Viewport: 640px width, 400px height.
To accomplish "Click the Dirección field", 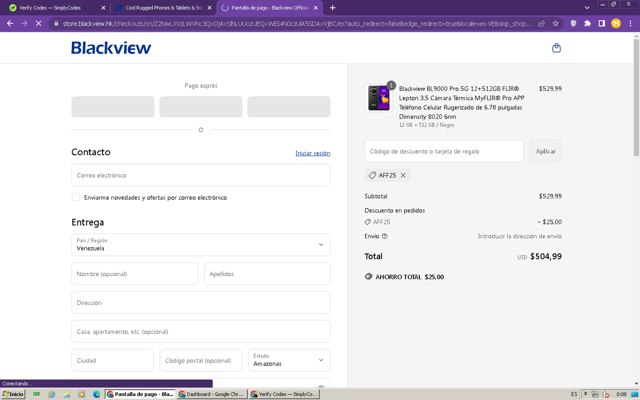I will [x=201, y=302].
